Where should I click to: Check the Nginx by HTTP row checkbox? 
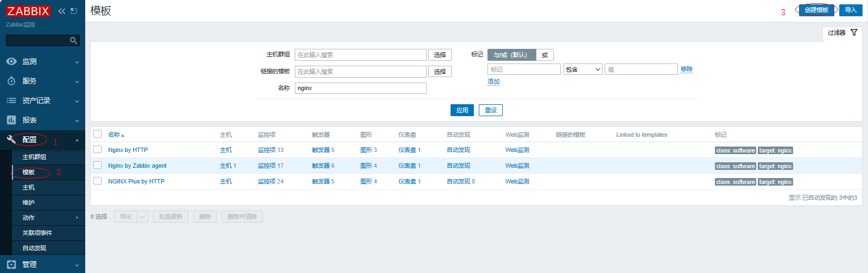coord(98,149)
